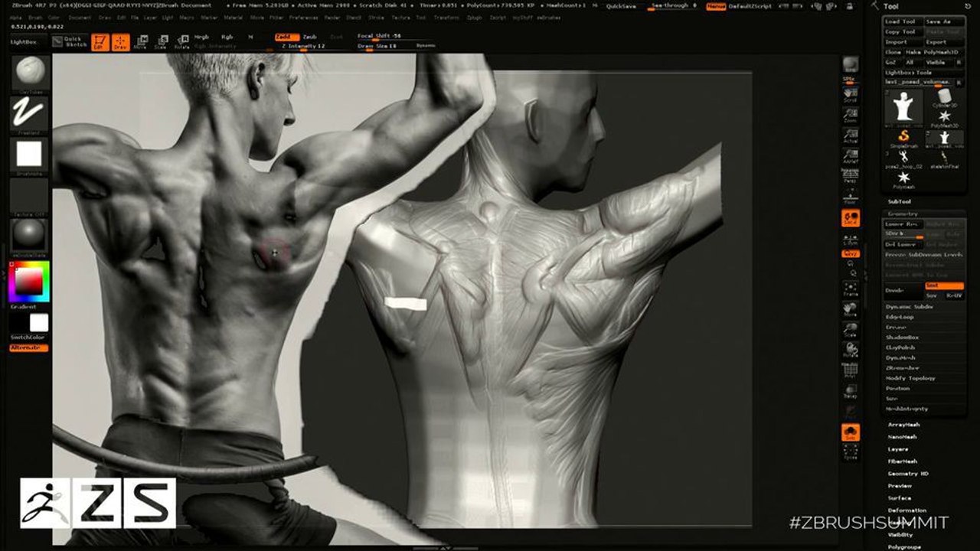Open the current brush thumbnail
980x551 pixels.
click(x=29, y=73)
